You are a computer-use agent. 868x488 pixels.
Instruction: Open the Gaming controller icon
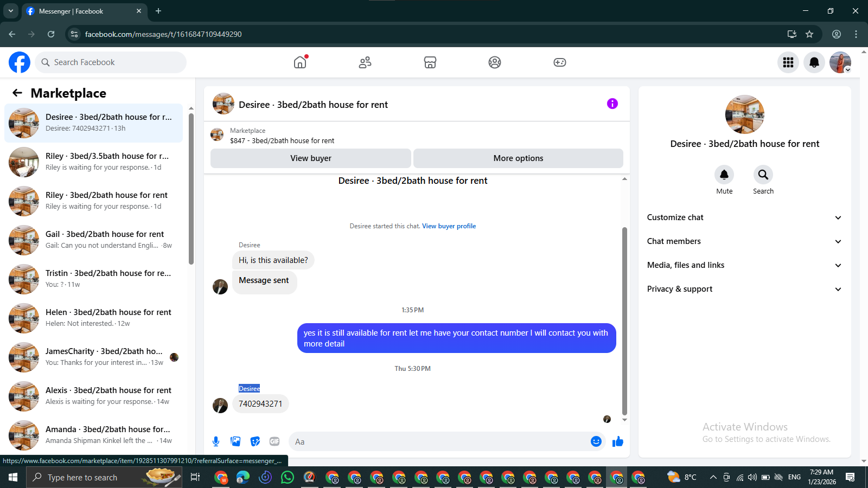coord(560,62)
